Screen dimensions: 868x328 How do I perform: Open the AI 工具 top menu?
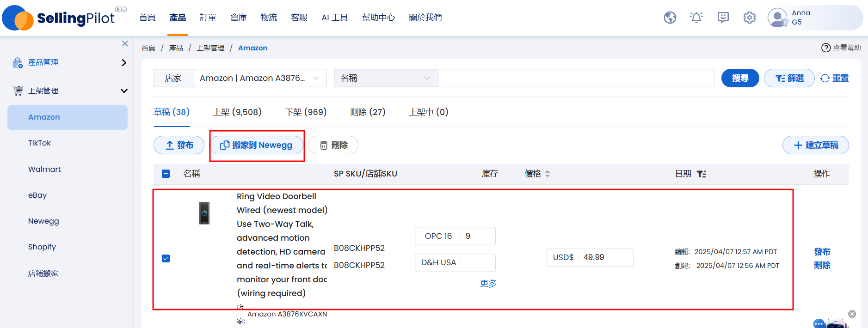[x=335, y=18]
